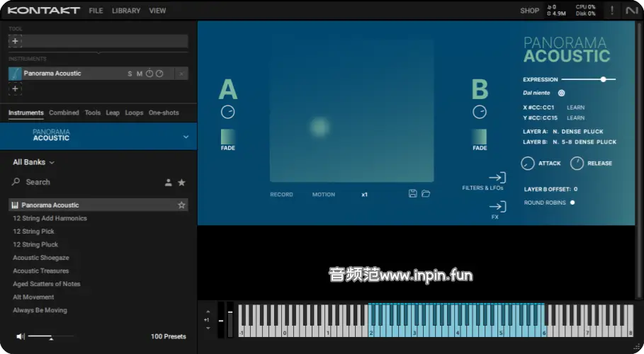
Task: Click the Layer B FADE swatch
Action: click(x=480, y=137)
